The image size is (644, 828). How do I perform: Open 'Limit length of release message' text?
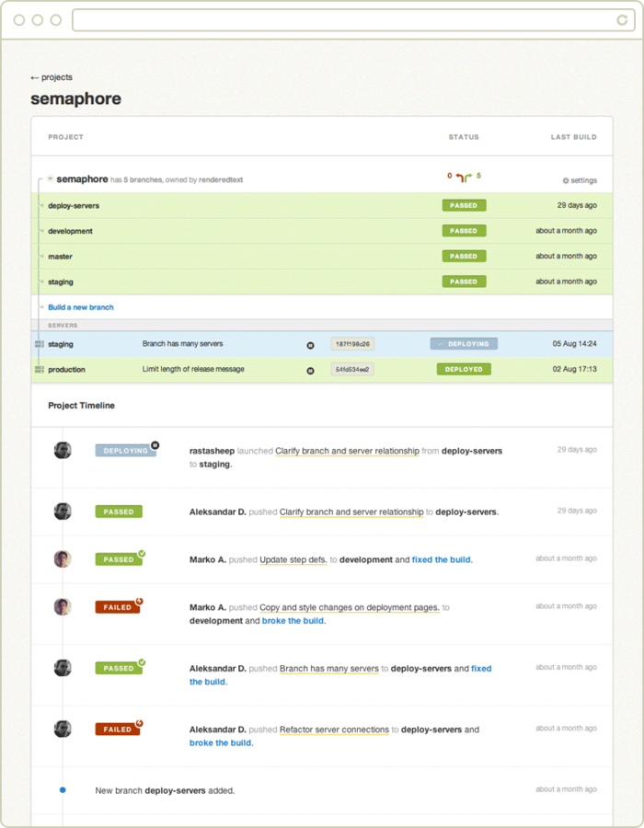pyautogui.click(x=193, y=369)
